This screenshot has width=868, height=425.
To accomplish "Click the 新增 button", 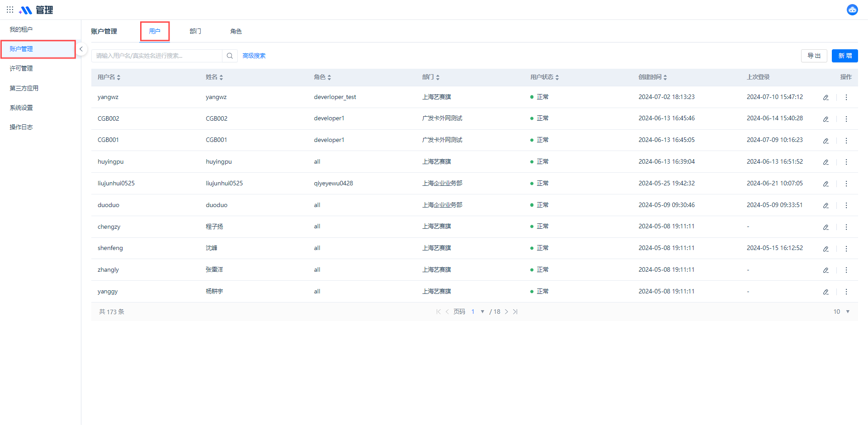I will pos(844,56).
